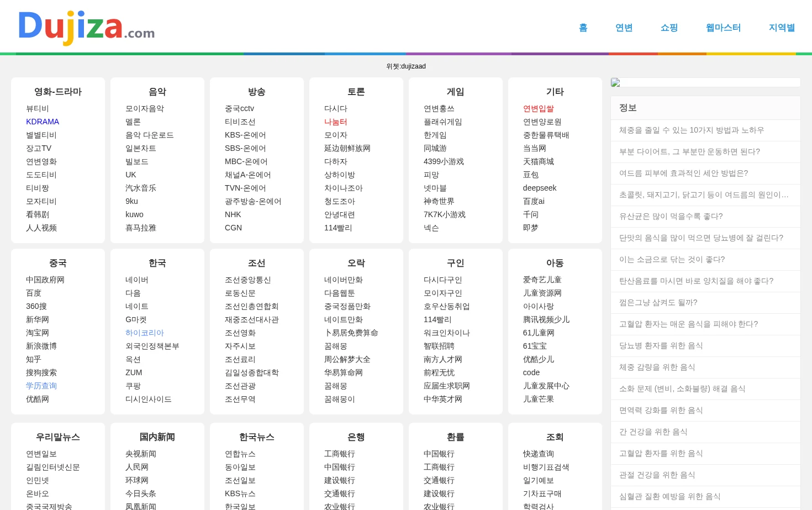Visit the 쿠팡 link

[x=133, y=386]
